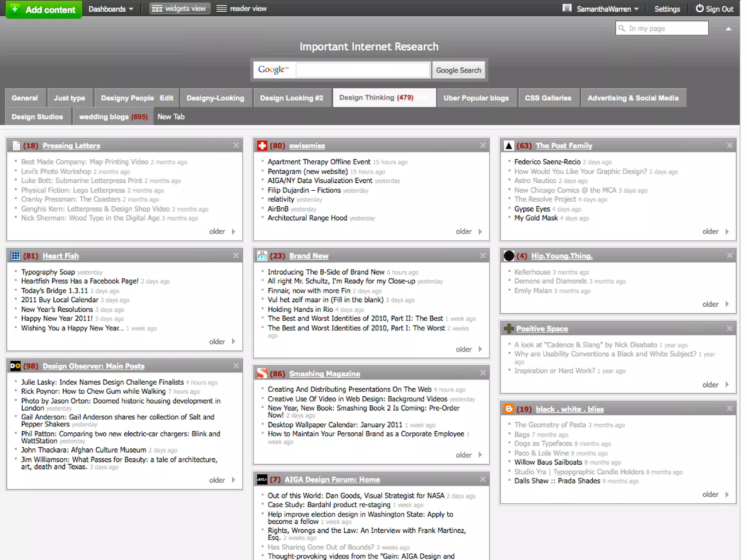Switch to reader view
Image resolution: width=747 pixels, height=560 pixels.
(x=242, y=8)
